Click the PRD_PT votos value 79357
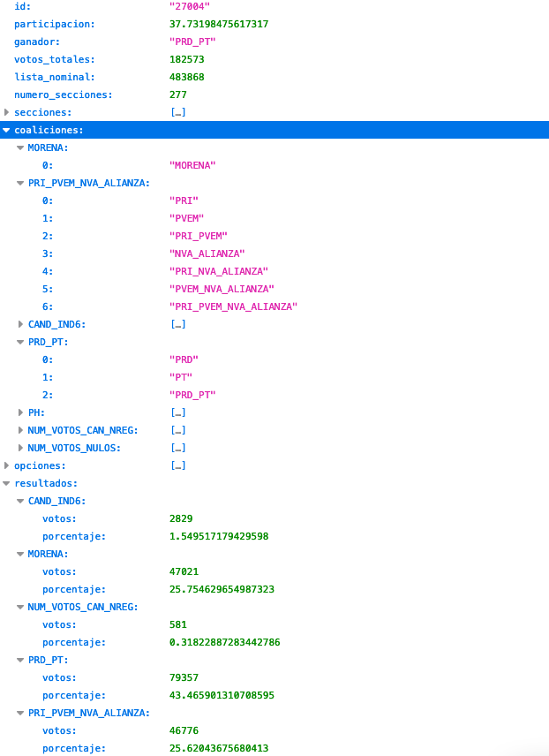 [184, 678]
